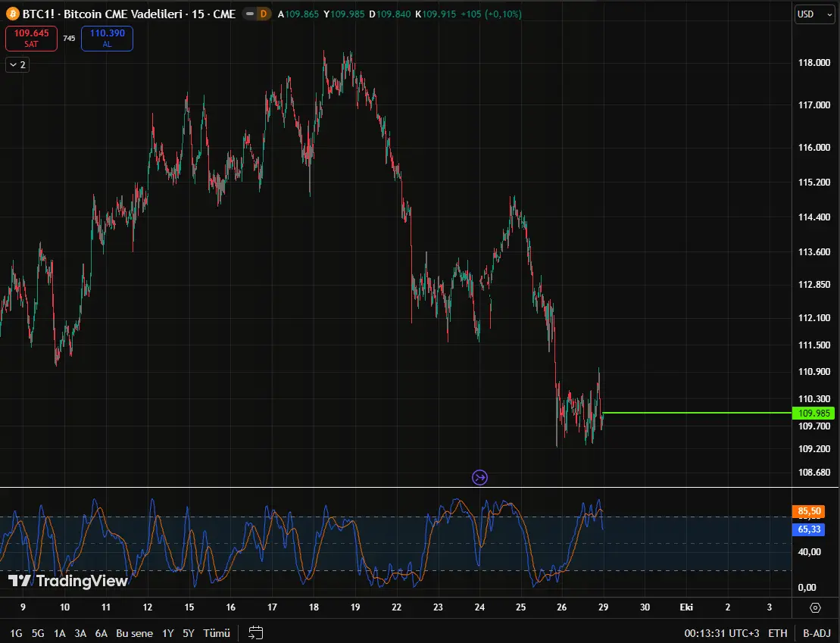Open the price scale settings gear icon
The image size is (840, 643).
[815, 607]
